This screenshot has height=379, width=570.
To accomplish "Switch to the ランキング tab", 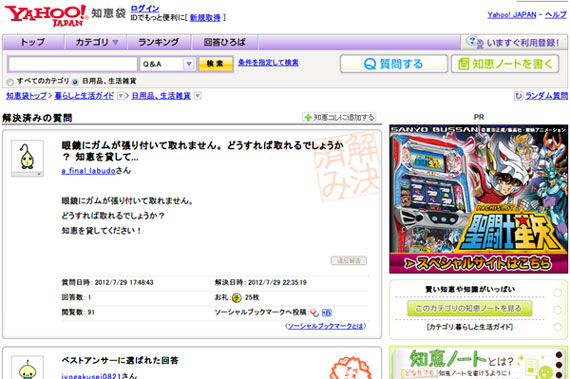I will click(x=158, y=42).
